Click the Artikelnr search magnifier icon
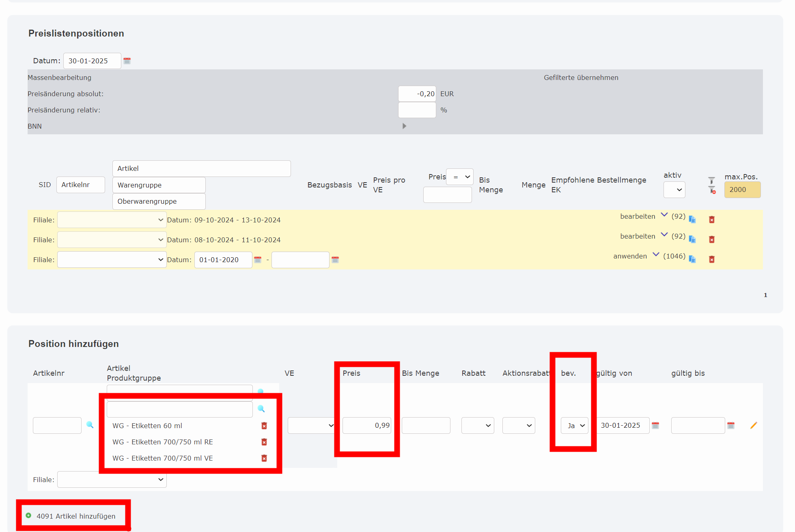This screenshot has height=532, width=795. pos(90,425)
